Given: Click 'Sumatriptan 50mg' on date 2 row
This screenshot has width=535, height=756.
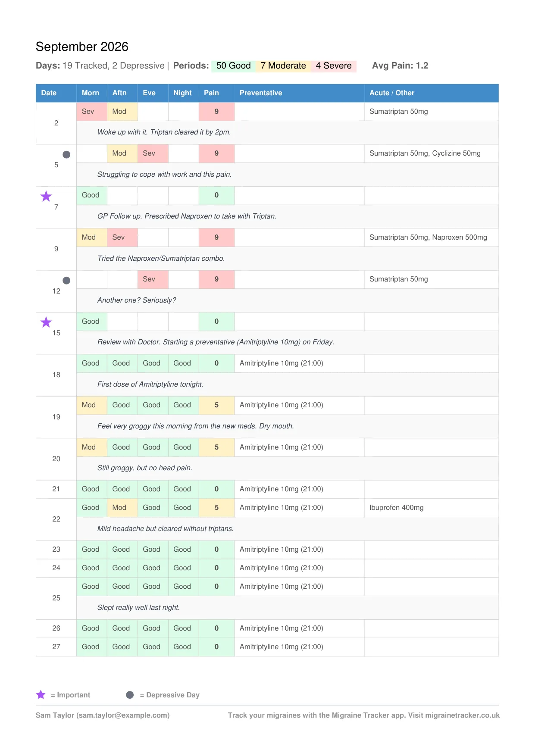Looking at the screenshot, I should point(399,112).
